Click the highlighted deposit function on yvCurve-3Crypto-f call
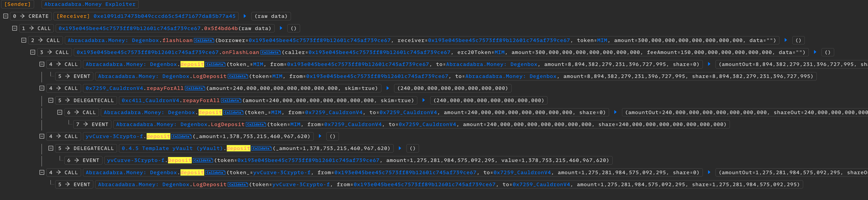The height and width of the screenshot is (200, 868). coord(158,136)
